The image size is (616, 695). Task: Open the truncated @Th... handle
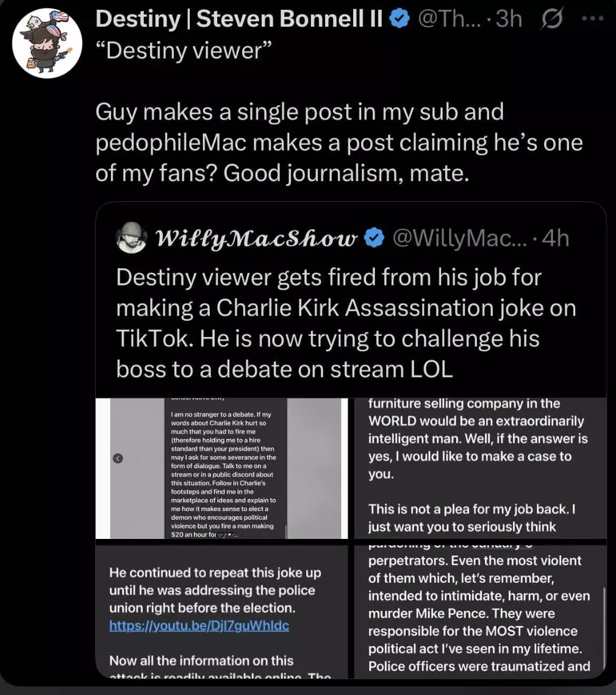[x=449, y=19]
